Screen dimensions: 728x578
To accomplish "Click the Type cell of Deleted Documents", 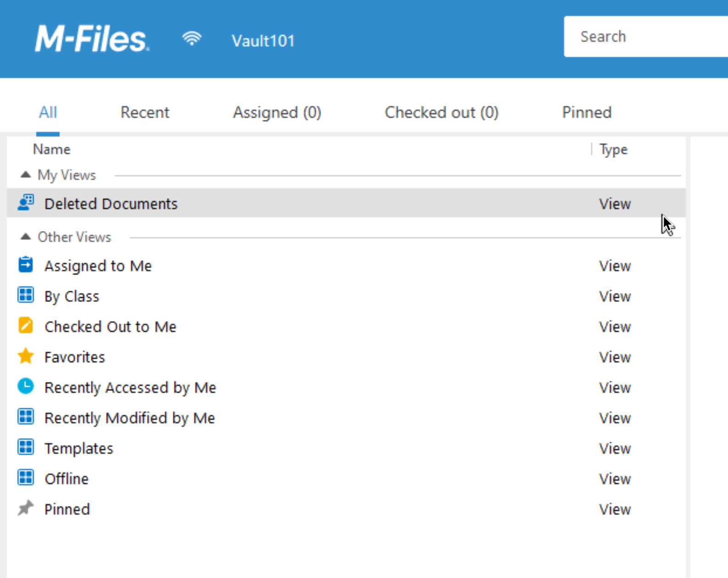I will 615,204.
